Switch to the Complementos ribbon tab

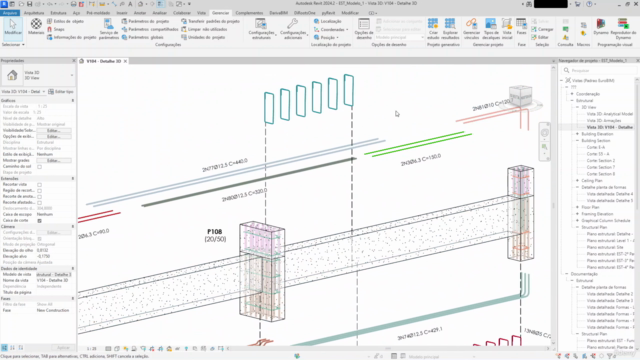[x=249, y=13]
